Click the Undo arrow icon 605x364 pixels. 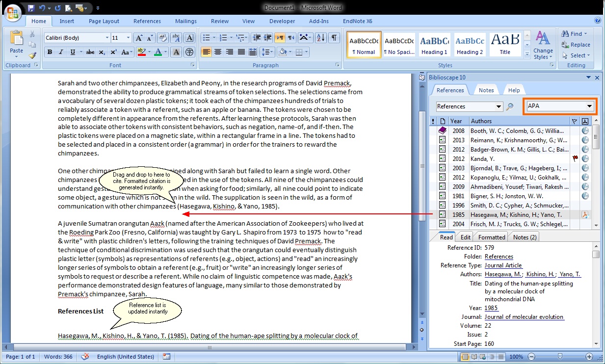tap(42, 8)
